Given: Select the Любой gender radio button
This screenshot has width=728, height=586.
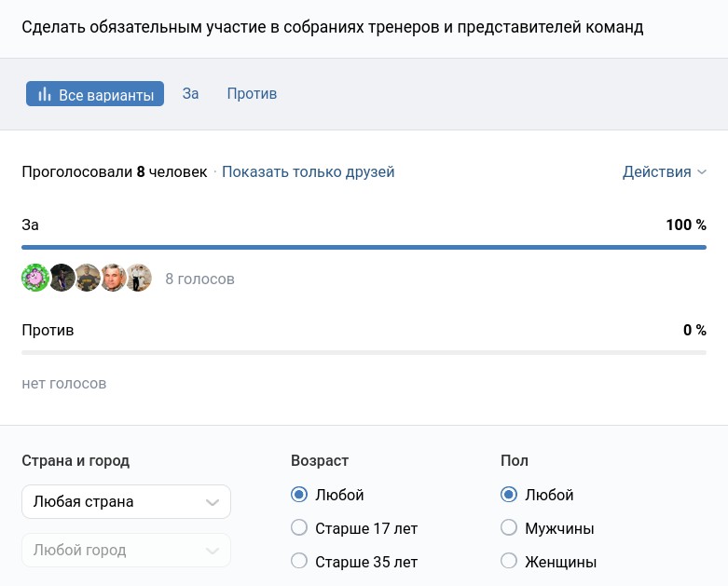Looking at the screenshot, I should click(x=509, y=495).
